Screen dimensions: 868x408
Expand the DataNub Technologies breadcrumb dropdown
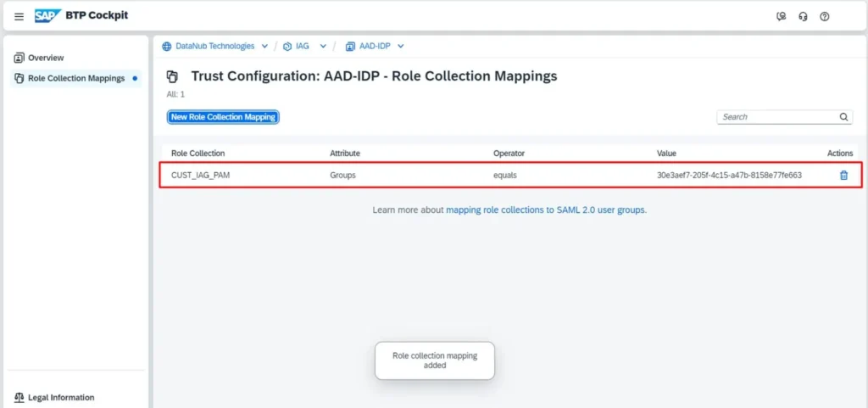(x=265, y=46)
